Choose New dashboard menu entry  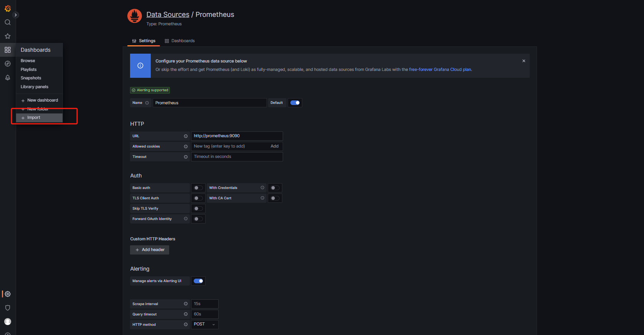coord(40,100)
